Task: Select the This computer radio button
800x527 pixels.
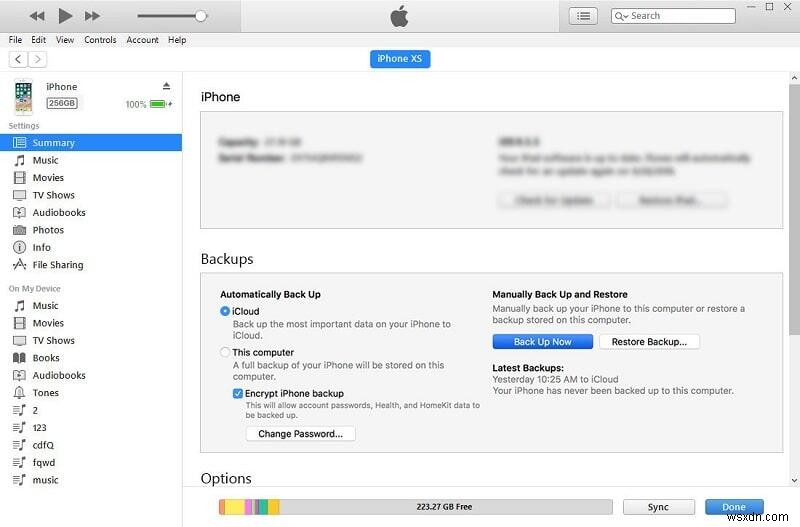Action: pos(225,353)
